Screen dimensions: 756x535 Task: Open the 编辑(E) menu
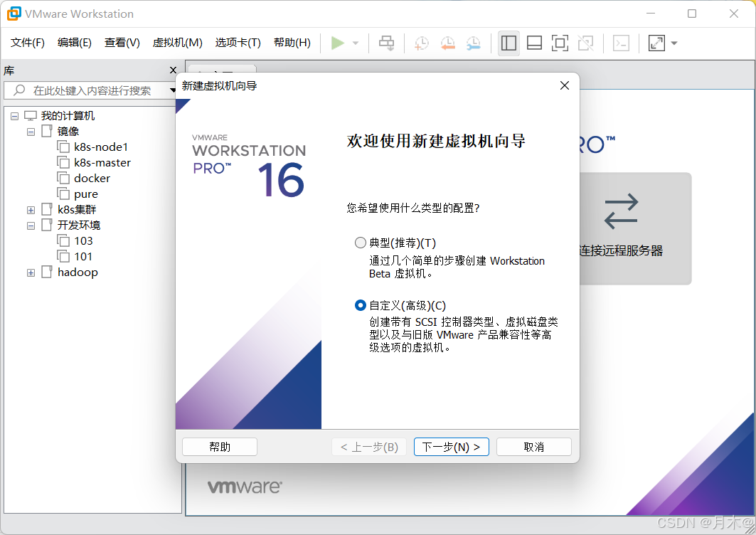74,43
